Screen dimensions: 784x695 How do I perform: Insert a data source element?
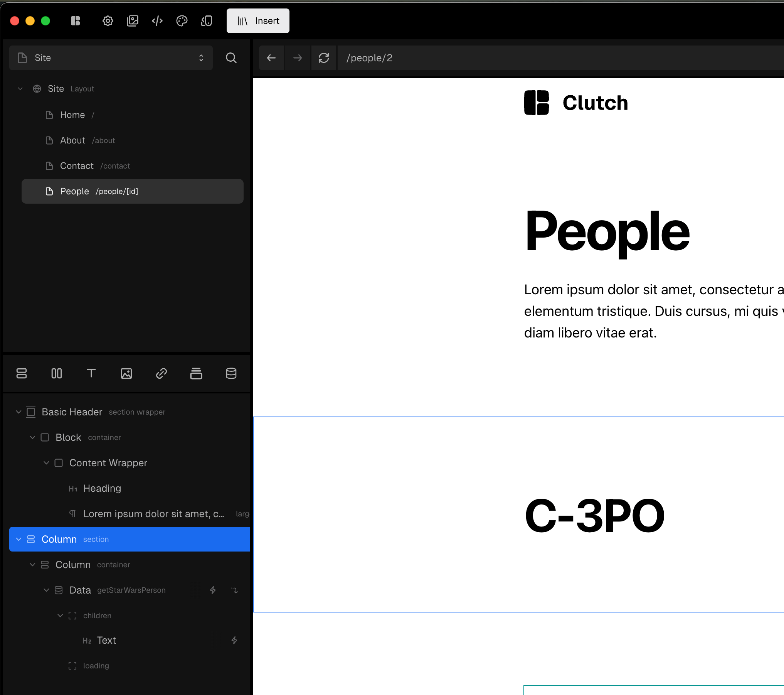tap(231, 373)
